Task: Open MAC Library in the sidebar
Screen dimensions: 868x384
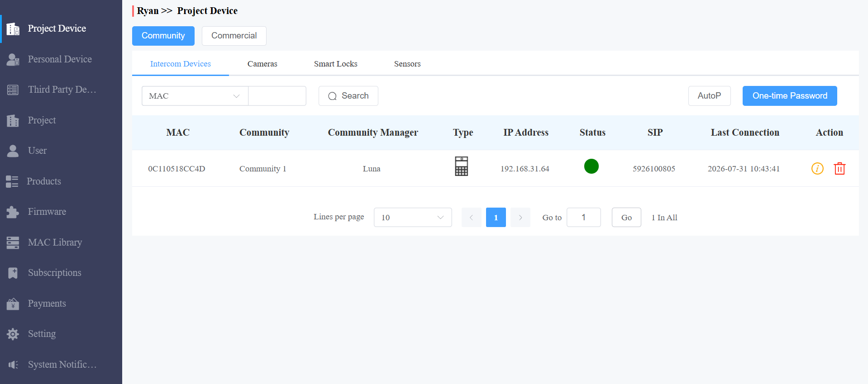Action: pos(61,242)
